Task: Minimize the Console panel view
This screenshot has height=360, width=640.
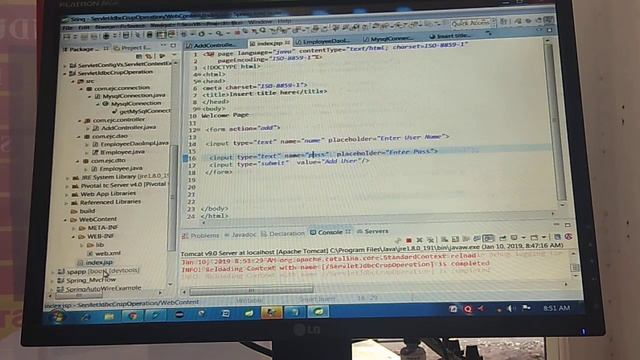Action: [556, 224]
